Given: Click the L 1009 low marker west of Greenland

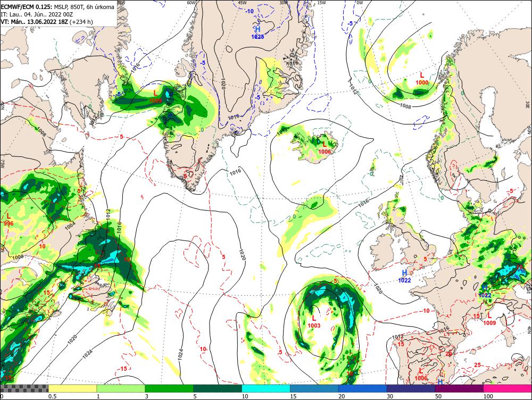Looking at the screenshot, I should point(155,96).
